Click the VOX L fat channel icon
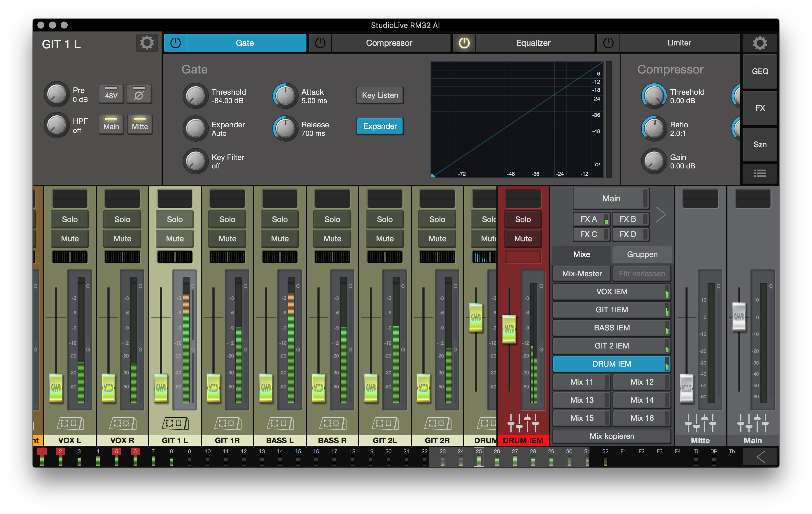This screenshot has width=812, height=514. [70, 423]
